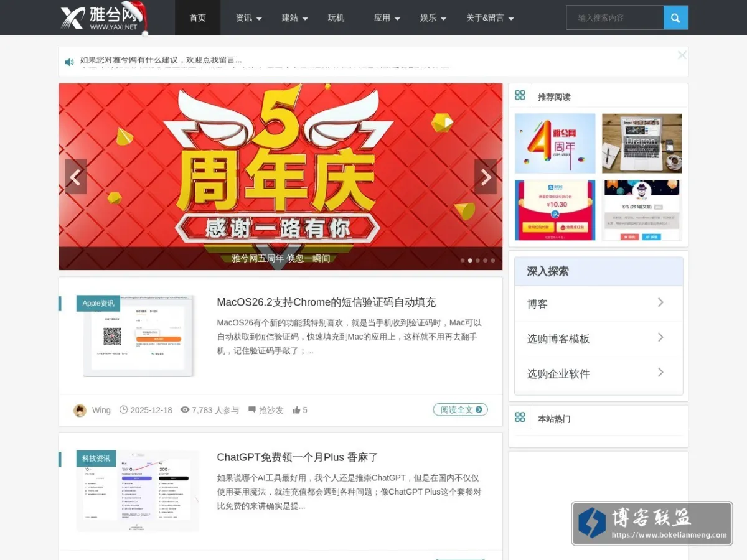Image resolution: width=747 pixels, height=560 pixels.
Task: Open the 飞鸟 profile recommended thumbnail
Action: point(642,210)
